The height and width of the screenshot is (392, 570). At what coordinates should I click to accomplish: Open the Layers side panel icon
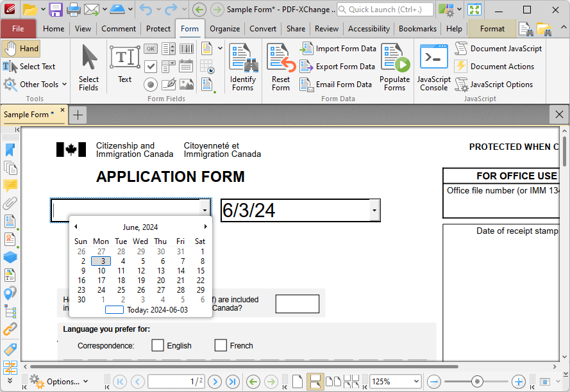tap(10, 257)
